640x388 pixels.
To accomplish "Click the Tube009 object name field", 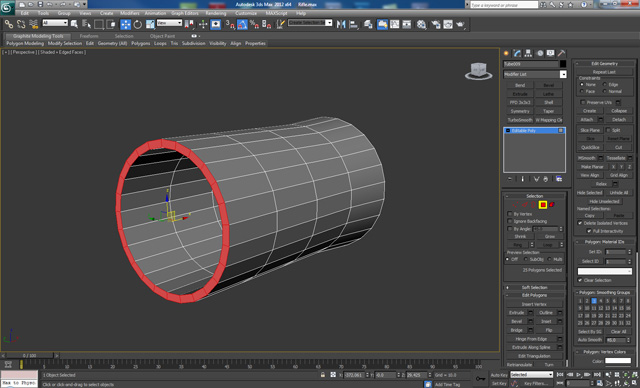I will 531,64.
